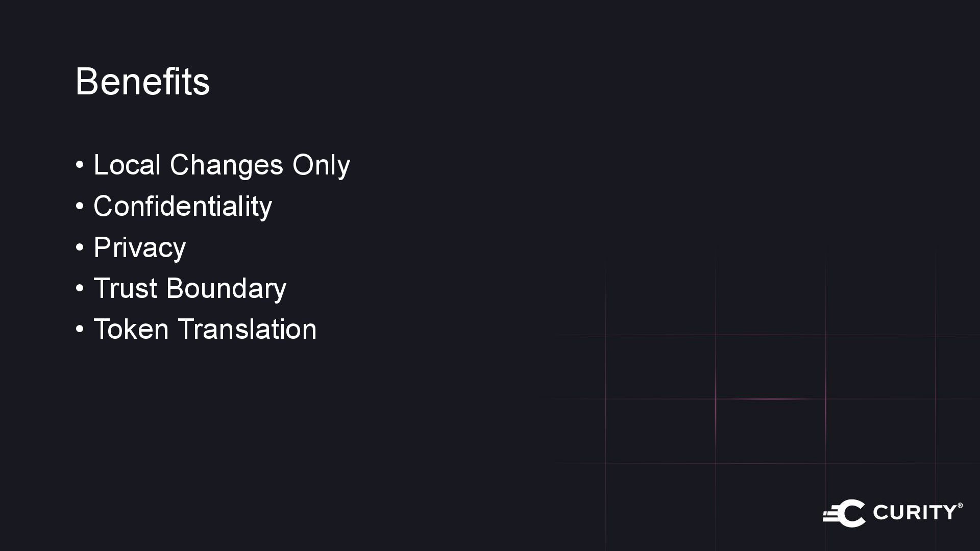Click the word Changes in first bullet
The width and height of the screenshot is (980, 551).
click(x=226, y=165)
